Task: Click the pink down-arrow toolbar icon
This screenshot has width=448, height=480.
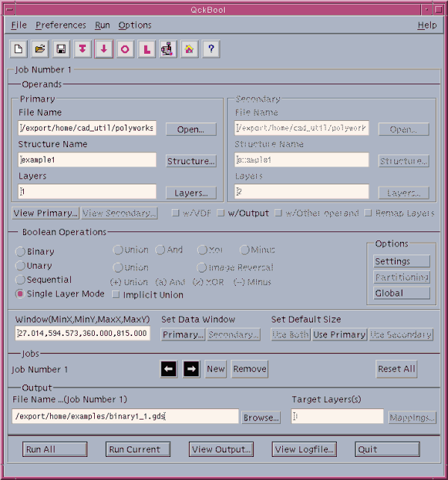Action: click(x=104, y=49)
